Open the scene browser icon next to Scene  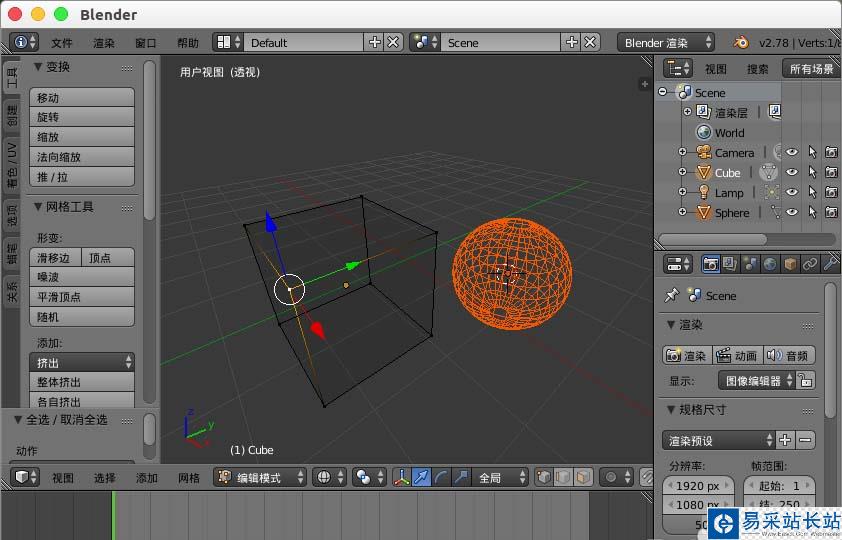[x=425, y=42]
